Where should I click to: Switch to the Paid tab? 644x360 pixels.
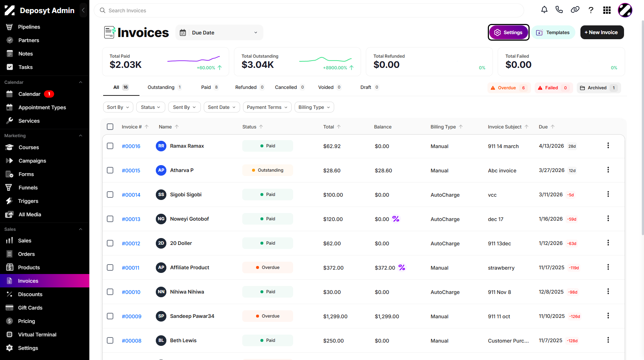click(210, 87)
